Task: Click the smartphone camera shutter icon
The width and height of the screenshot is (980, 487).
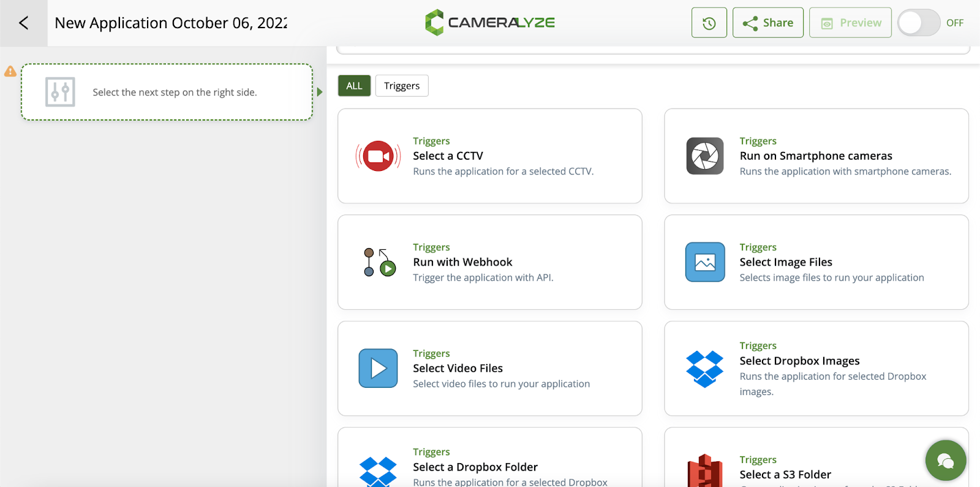Action: (x=705, y=156)
